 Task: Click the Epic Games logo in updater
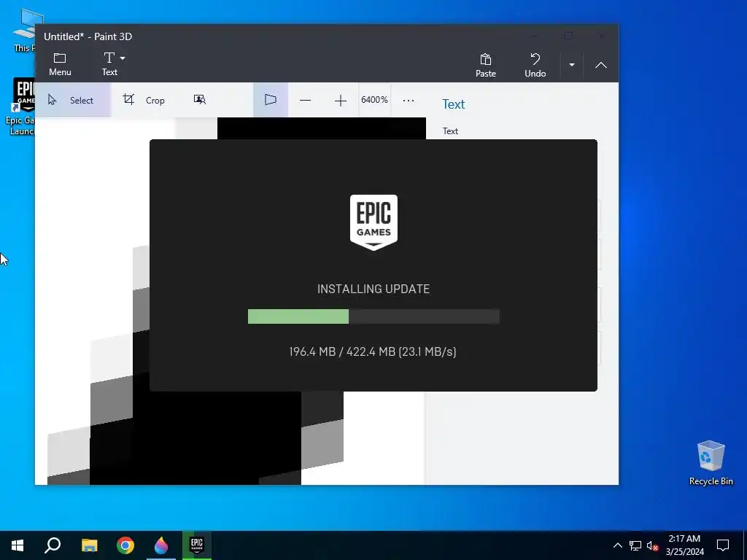click(x=373, y=222)
